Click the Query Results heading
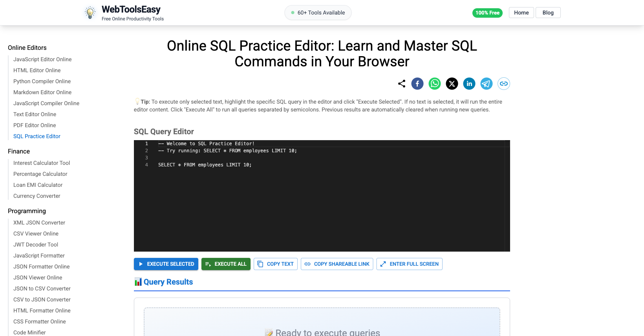The image size is (644, 336). pos(168,282)
